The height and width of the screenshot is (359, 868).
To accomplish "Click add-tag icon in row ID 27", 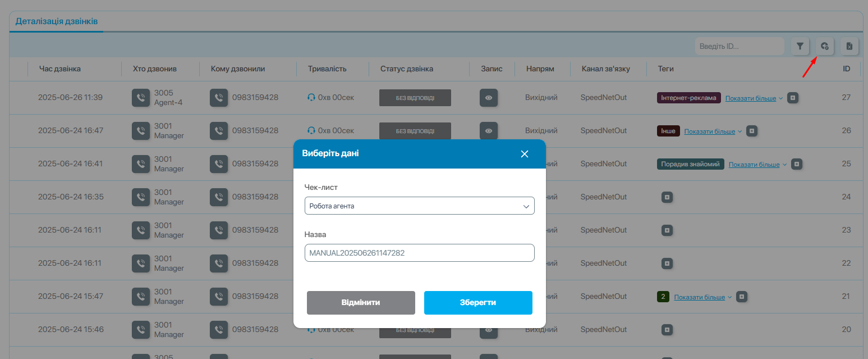I will (x=793, y=98).
